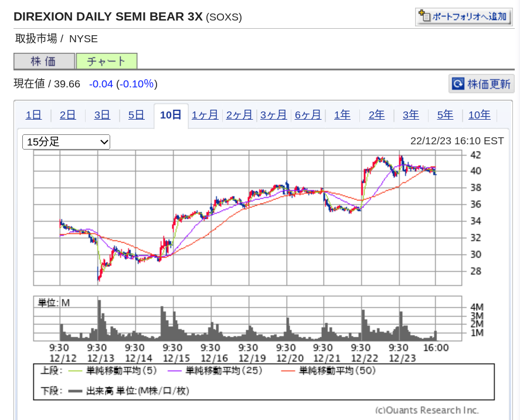Viewport: 520px width, 420px height.
Task: Select the チャート tab
Action: point(107,62)
